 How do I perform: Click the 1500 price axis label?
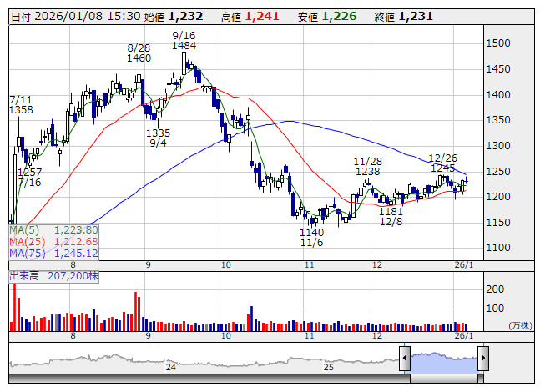498,43
